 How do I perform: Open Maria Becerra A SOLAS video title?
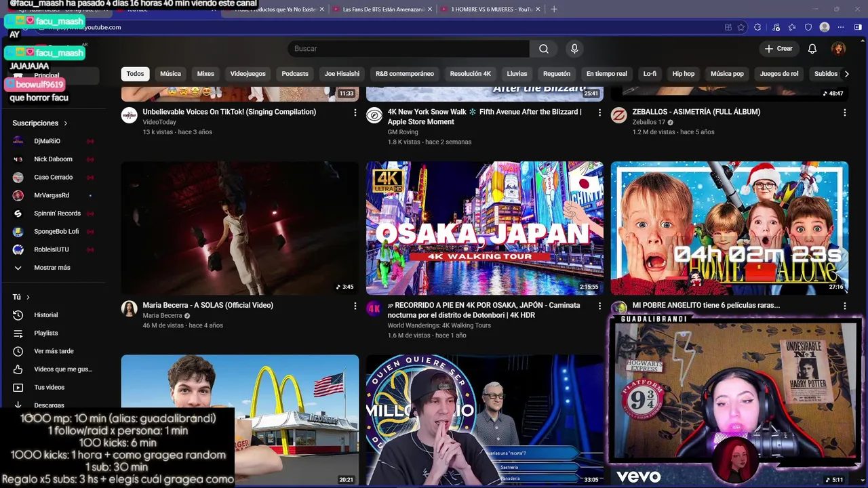(208, 306)
